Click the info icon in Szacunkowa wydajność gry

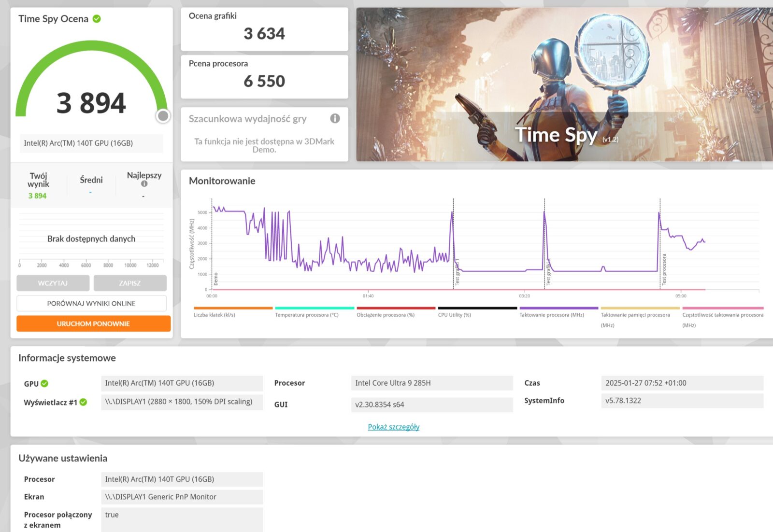pos(335,118)
